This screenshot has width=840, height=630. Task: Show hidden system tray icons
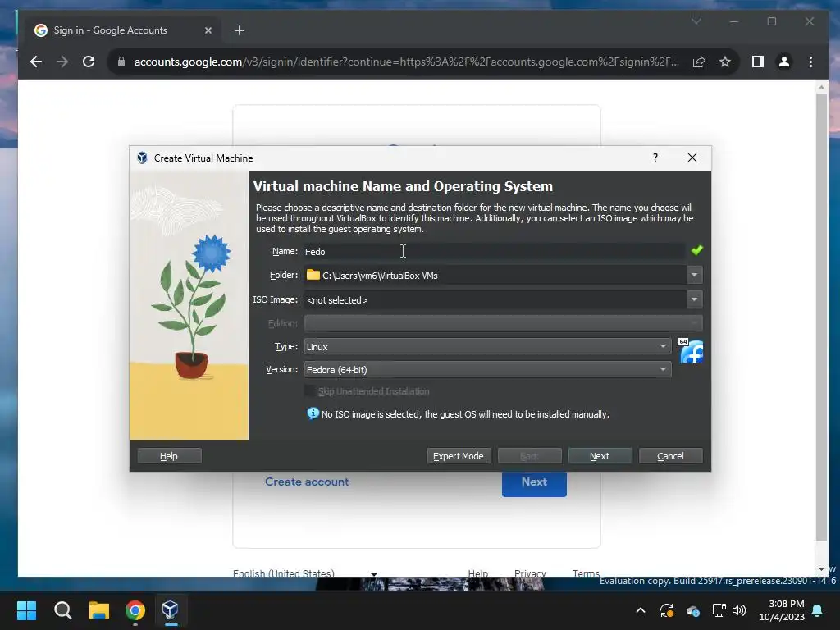coord(640,610)
